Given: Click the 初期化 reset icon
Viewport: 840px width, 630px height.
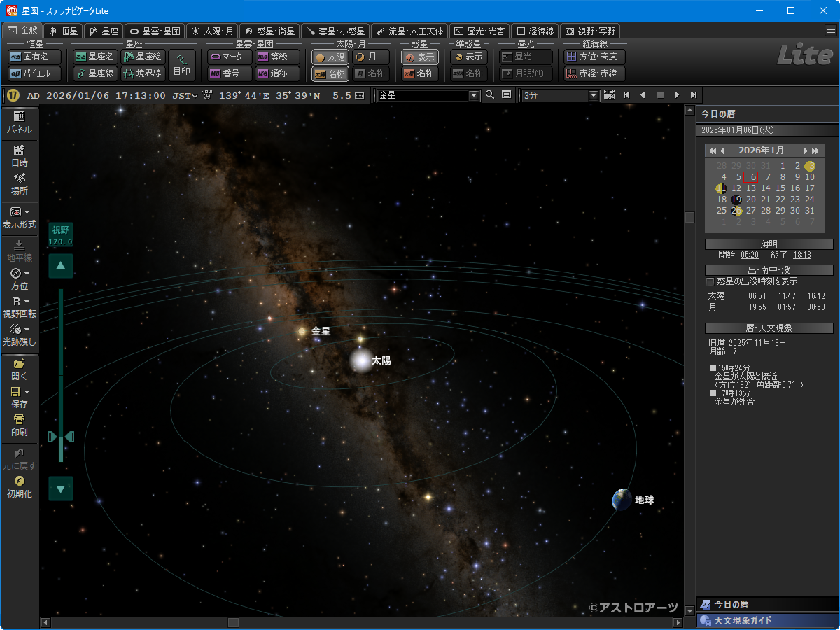Looking at the screenshot, I should click(x=19, y=486).
